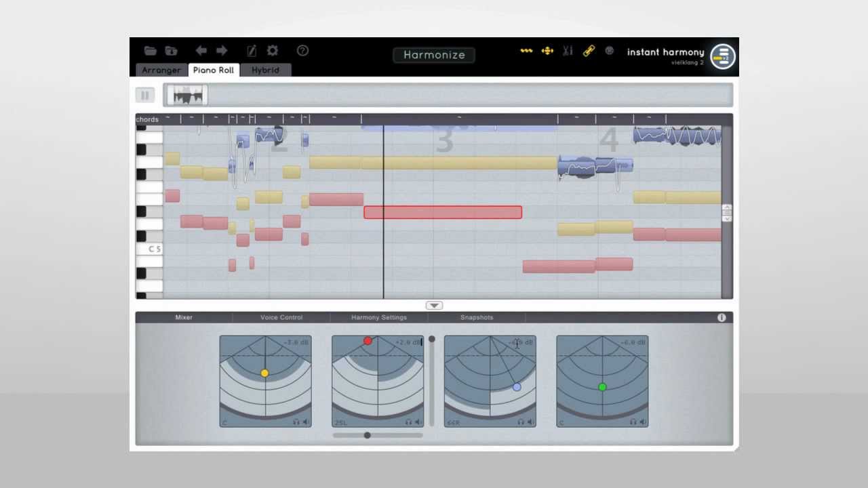This screenshot has height=488, width=868.
Task: Click the piano roll vertical zoom stepper
Action: [x=727, y=213]
